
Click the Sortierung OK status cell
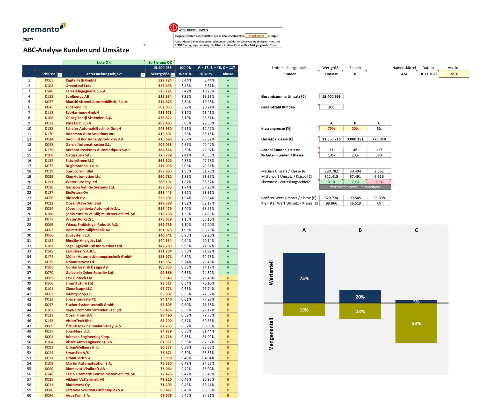point(160,62)
